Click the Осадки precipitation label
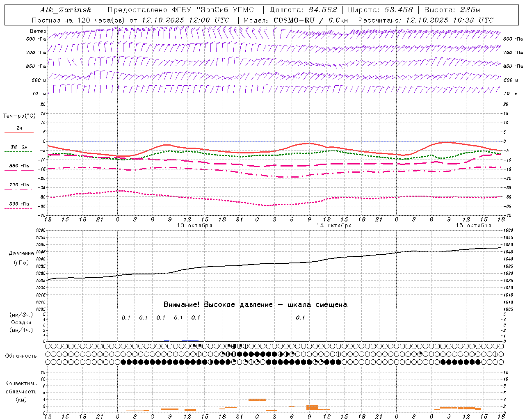 coord(21,322)
